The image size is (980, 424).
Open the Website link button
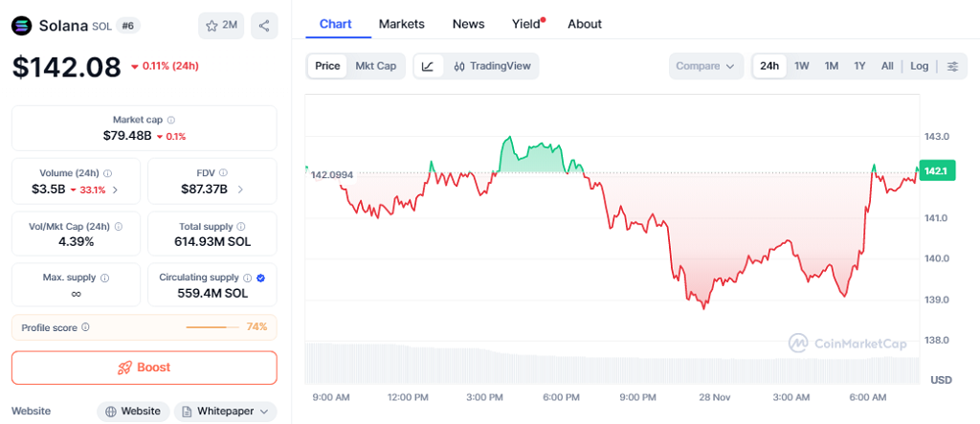point(133,412)
